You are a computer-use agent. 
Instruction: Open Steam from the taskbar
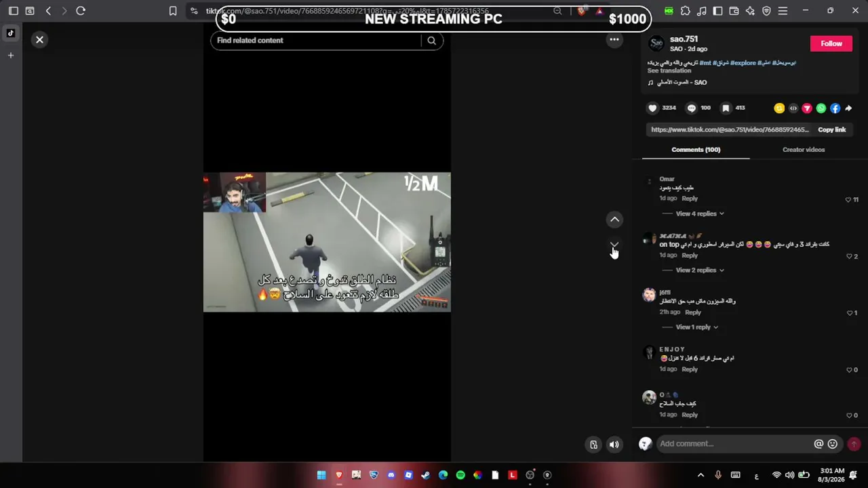426,475
